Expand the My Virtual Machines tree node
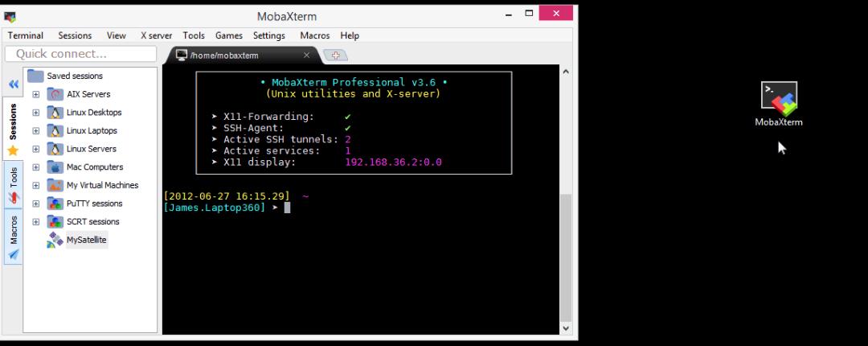The image size is (868, 346). [x=36, y=185]
